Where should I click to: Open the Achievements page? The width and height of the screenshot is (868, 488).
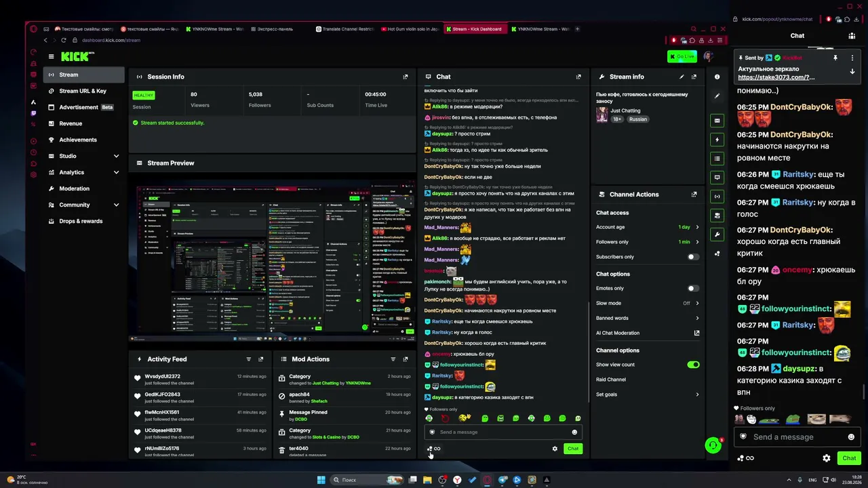point(84,140)
